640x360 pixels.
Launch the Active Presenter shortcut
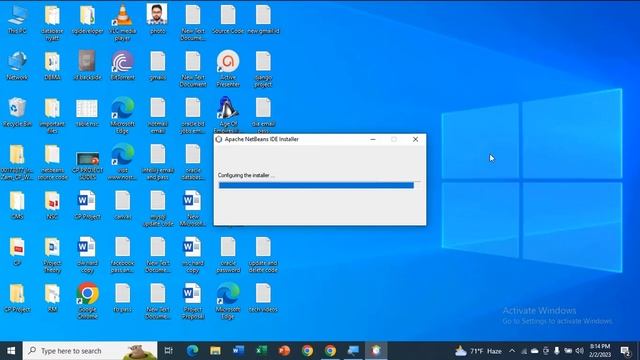point(228,69)
